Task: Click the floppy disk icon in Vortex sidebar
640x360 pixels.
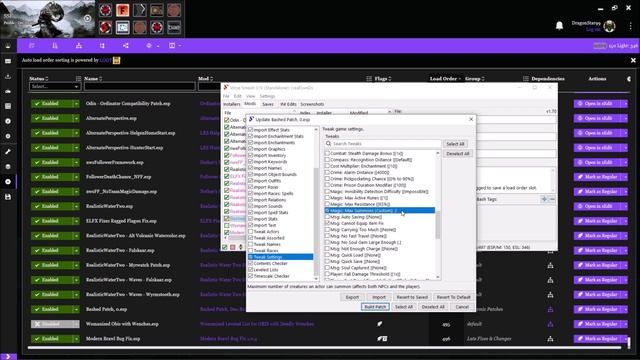Action: (8, 197)
